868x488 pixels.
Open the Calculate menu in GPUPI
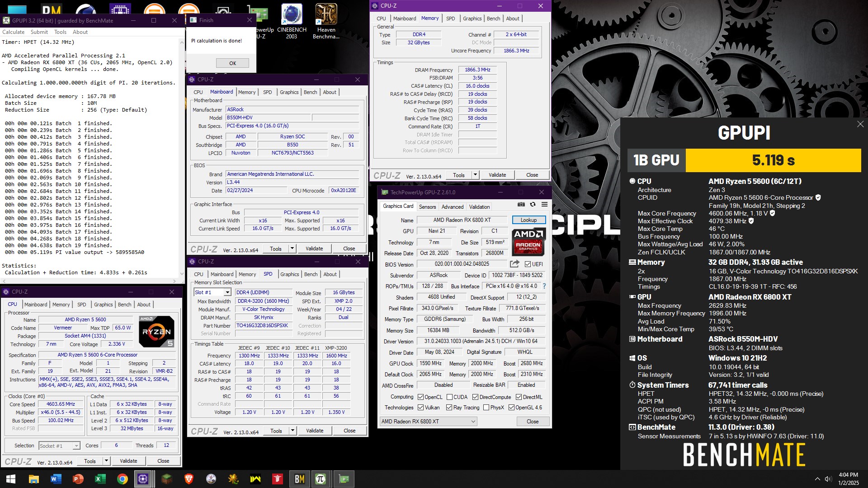click(14, 32)
